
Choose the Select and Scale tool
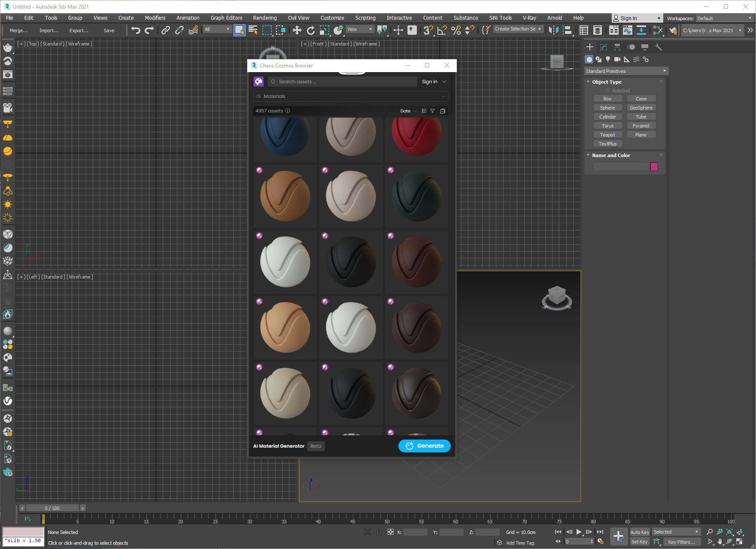click(x=325, y=30)
